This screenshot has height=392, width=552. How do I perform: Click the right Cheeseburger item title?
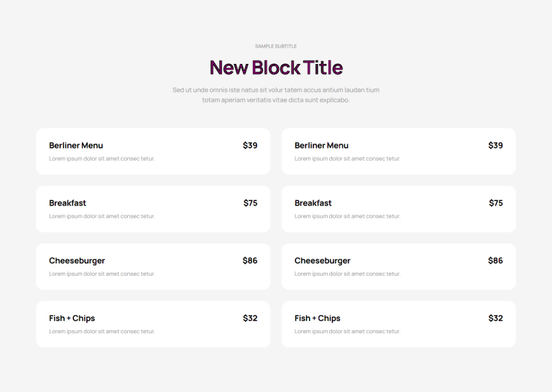click(x=323, y=261)
